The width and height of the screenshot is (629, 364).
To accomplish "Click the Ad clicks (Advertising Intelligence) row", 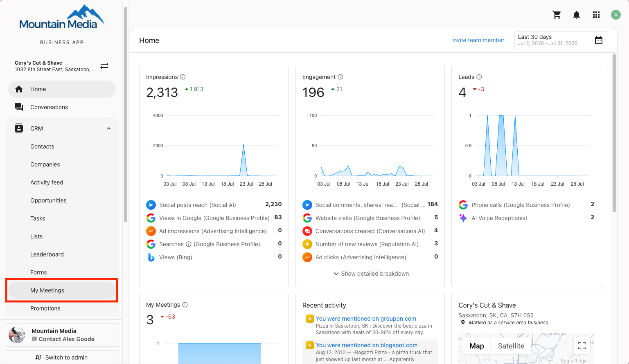I will click(x=370, y=257).
